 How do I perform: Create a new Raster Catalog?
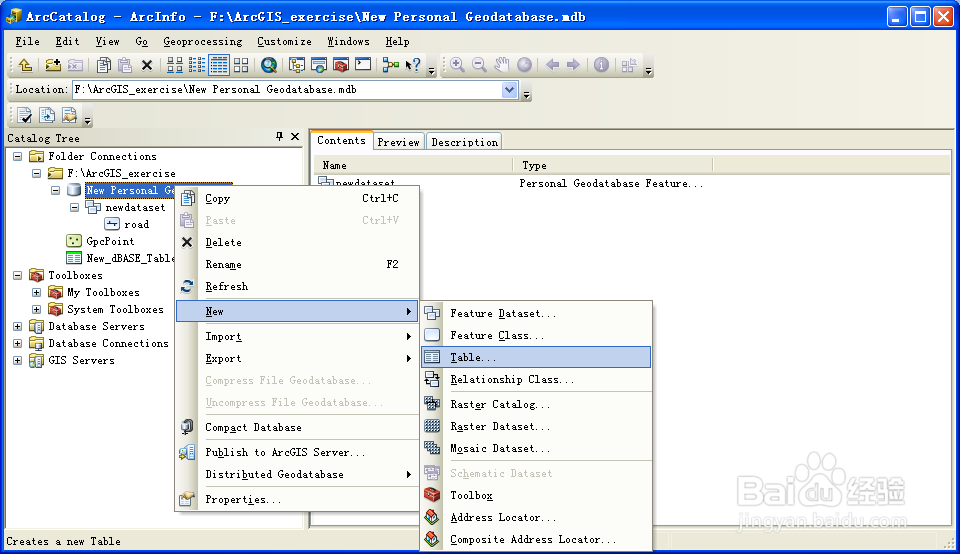point(536,405)
